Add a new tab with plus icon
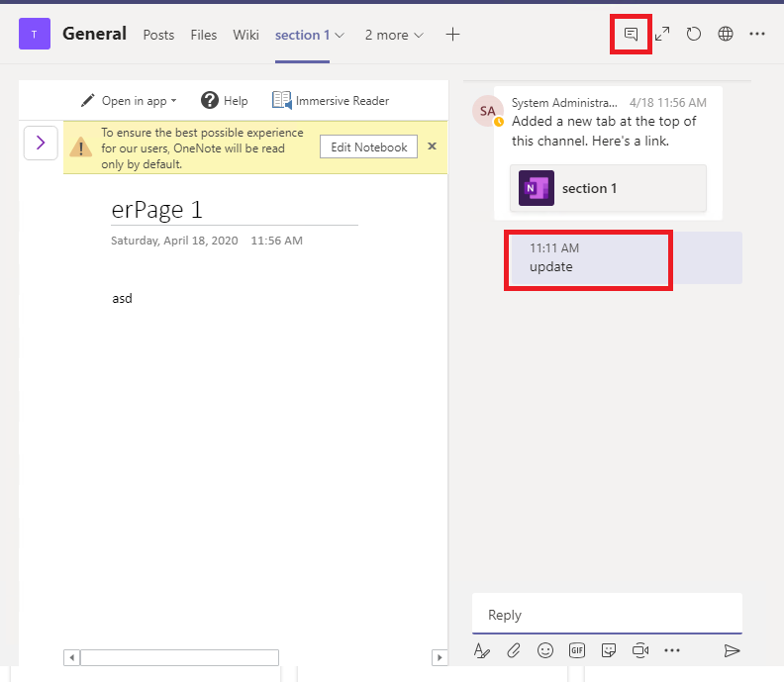This screenshot has height=682, width=784. coord(452,35)
